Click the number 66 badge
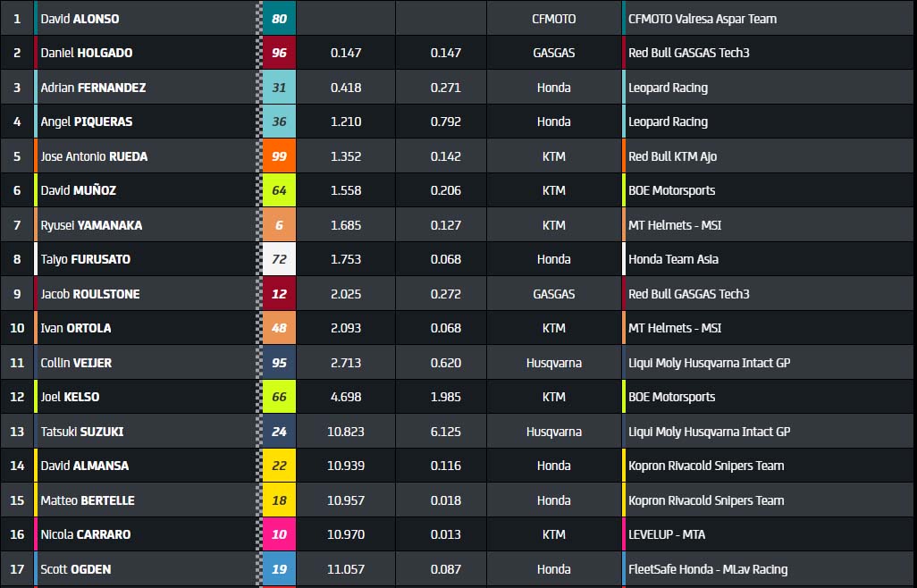Viewport: 917px width, 588px height. (x=279, y=397)
